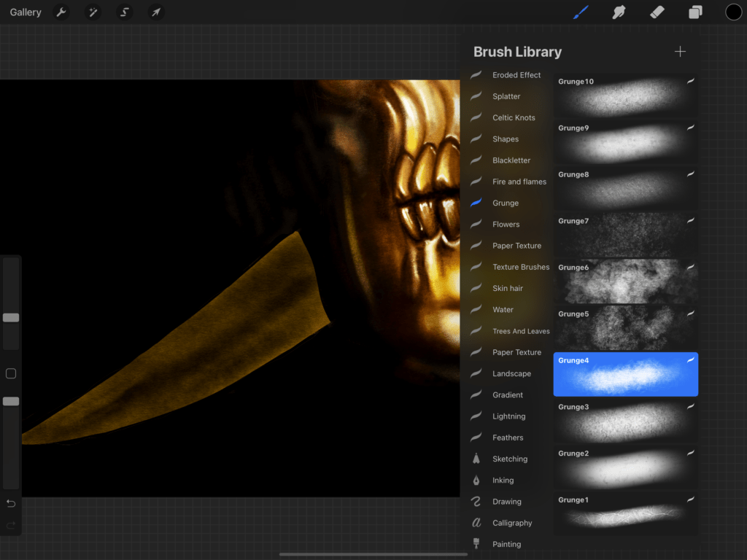Viewport: 747px width, 560px height.
Task: Open the black active color swatch
Action: (x=733, y=12)
